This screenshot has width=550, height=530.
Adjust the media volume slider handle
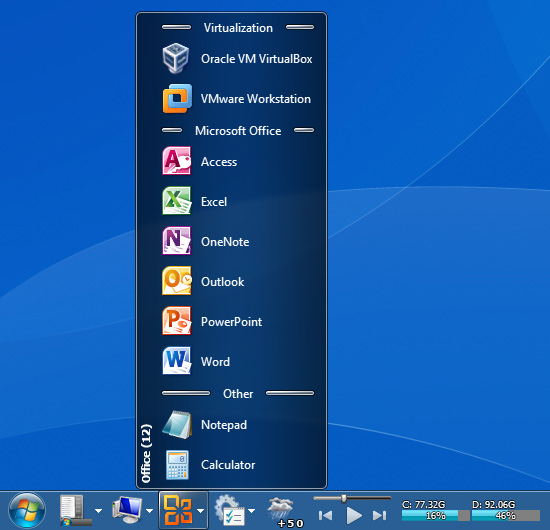pyautogui.click(x=344, y=498)
